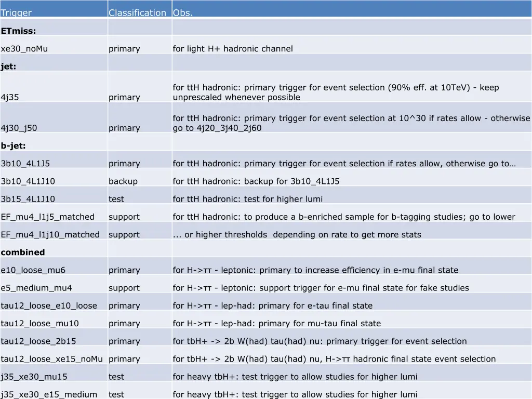Select the 'ETmiss:' section row

266,27
